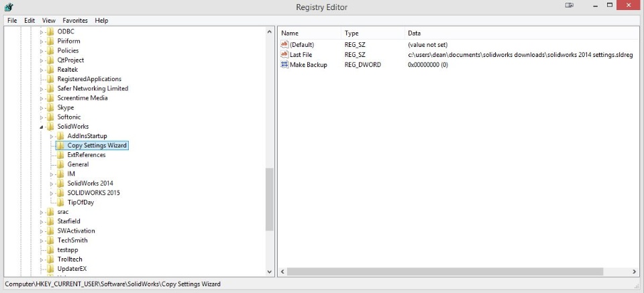Click the RegisteredApplications folder icon
644x293 pixels.
[50, 79]
